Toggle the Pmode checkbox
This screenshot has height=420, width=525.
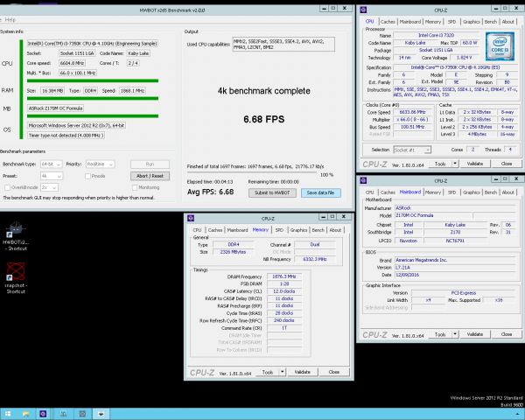87,176
